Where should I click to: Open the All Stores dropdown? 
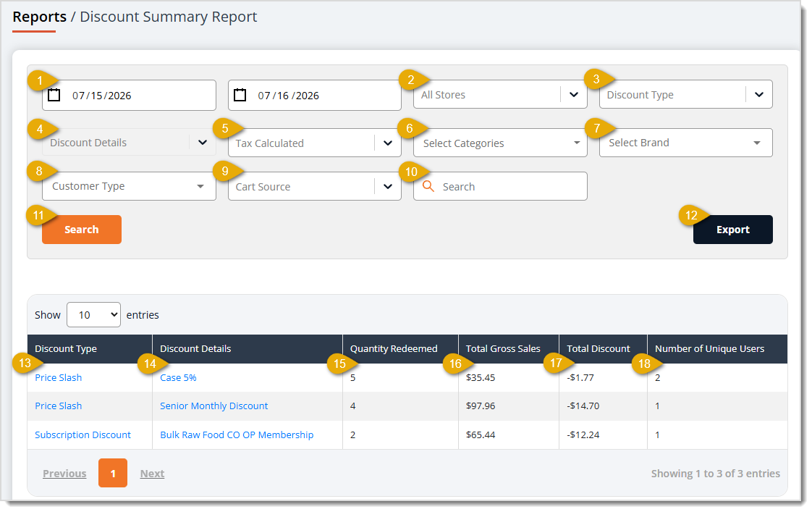500,94
